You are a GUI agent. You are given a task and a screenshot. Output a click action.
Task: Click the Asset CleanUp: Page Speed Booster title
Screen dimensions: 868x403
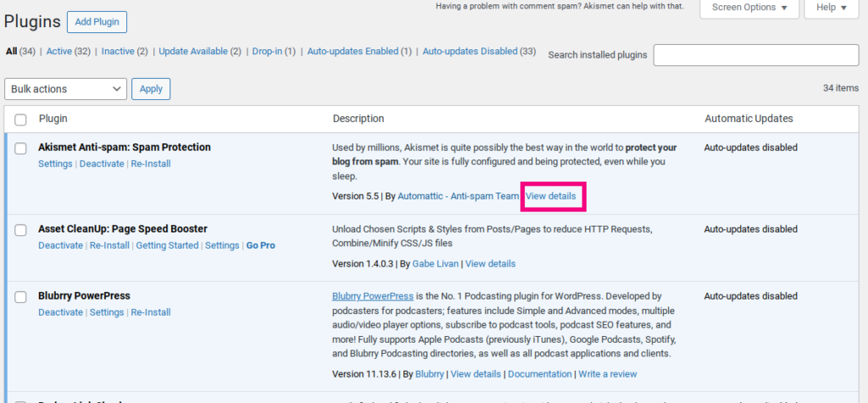click(x=122, y=229)
